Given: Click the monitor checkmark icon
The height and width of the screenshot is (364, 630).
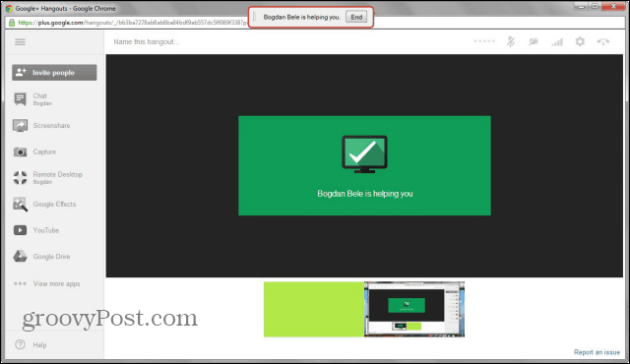Looking at the screenshot, I should [364, 154].
